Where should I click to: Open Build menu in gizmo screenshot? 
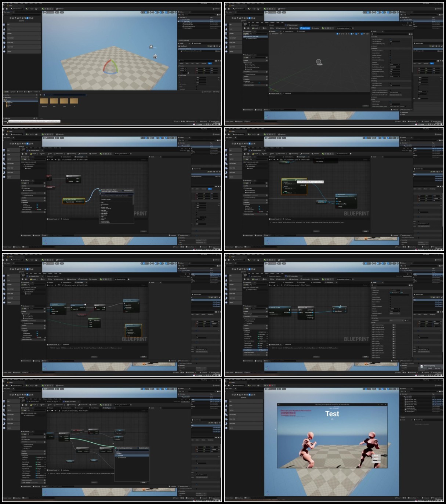pyautogui.click(x=26, y=3)
